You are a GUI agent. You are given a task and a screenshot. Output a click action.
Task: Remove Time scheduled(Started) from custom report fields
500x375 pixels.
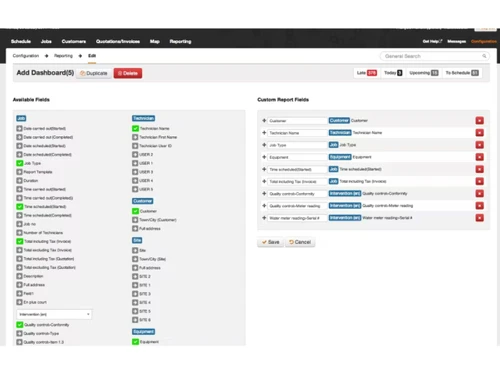click(x=479, y=169)
